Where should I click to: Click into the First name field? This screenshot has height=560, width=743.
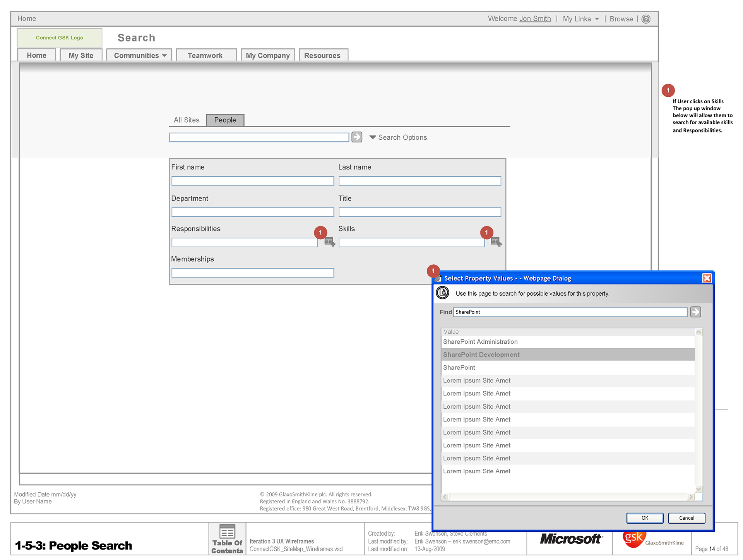point(252,181)
